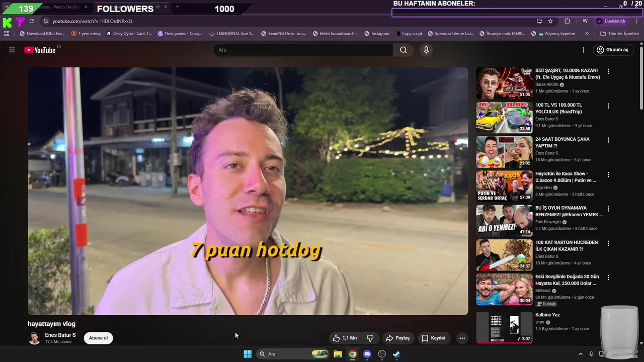The height and width of the screenshot is (362, 644).
Task: Open options for the BİZİ ŞAŞIRT video
Action: tap(608, 71)
